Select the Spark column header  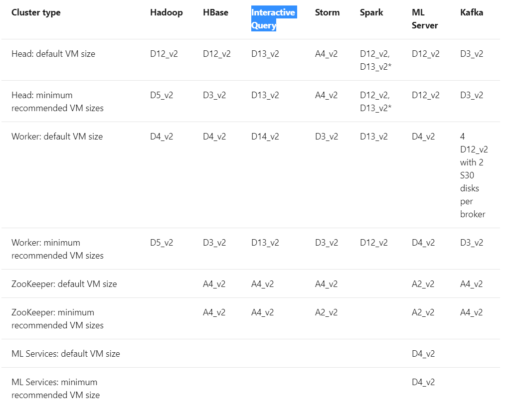click(x=371, y=12)
